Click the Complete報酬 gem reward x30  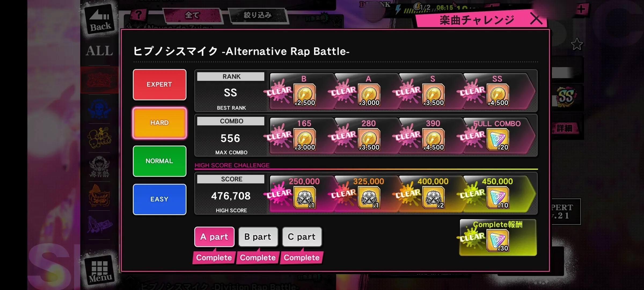(x=498, y=240)
